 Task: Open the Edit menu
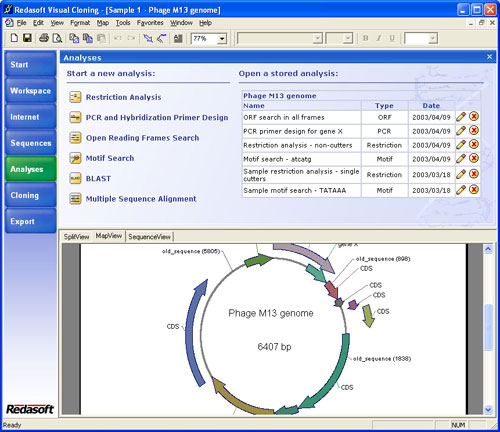coord(38,23)
